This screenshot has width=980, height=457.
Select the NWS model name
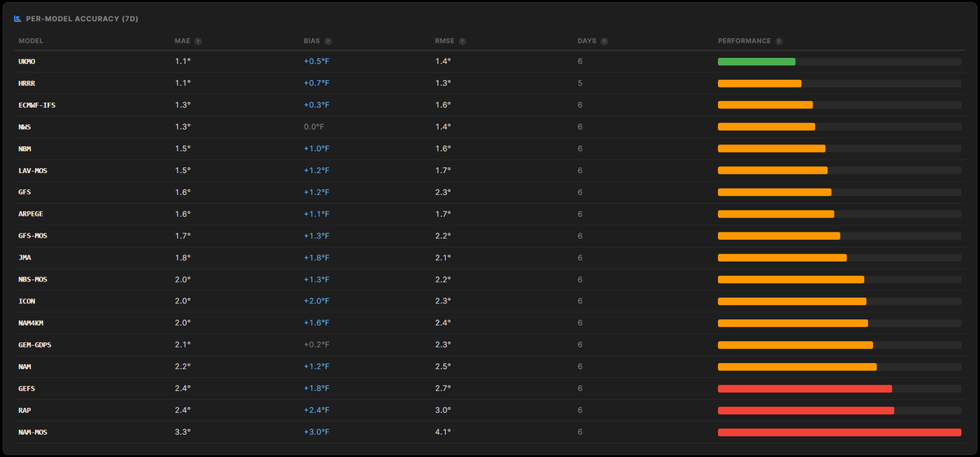24,126
